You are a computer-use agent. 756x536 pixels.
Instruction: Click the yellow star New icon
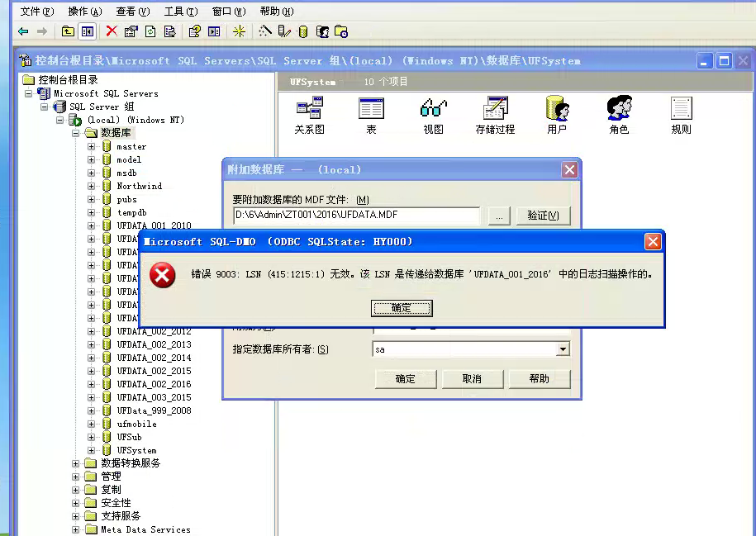coord(239,32)
